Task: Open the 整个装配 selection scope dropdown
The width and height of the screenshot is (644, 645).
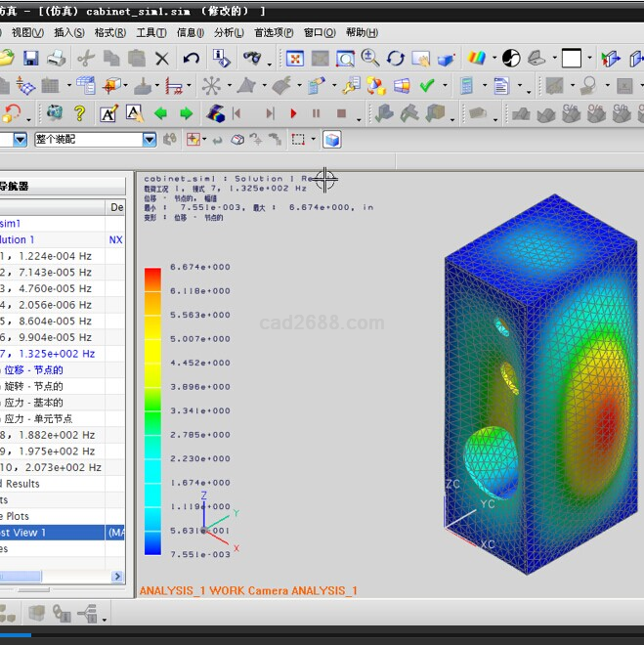Action: [150, 140]
